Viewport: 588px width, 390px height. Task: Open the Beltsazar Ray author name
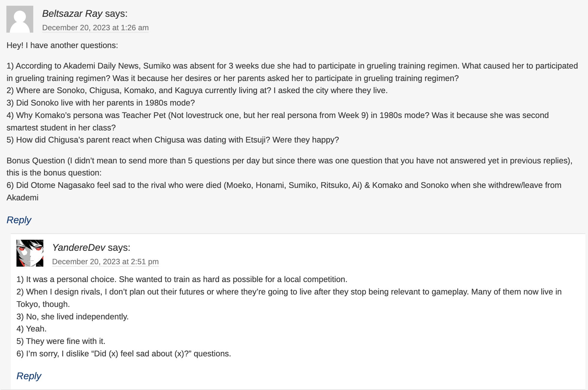(x=72, y=13)
